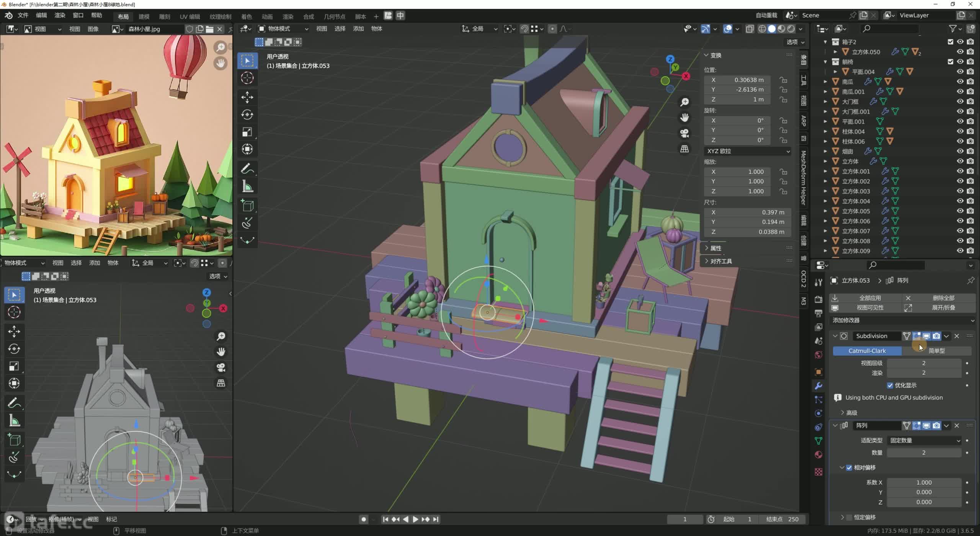Click the zoom magnifier in main viewport
This screenshot has width=980, height=536.
[684, 102]
